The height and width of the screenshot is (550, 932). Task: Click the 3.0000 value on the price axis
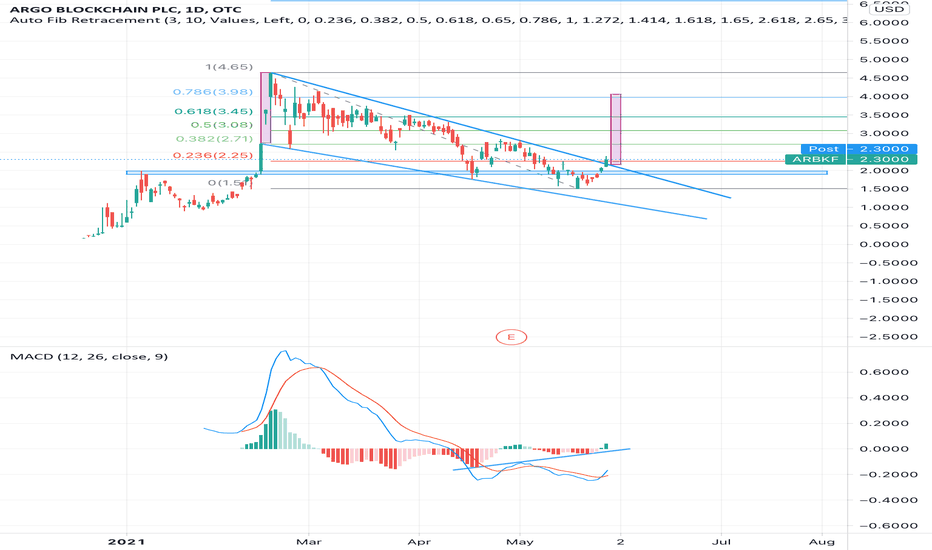[x=884, y=133]
